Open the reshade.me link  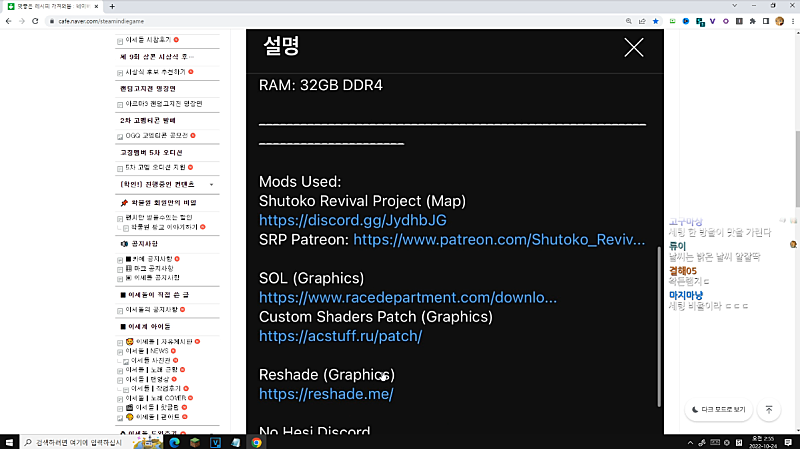point(326,394)
